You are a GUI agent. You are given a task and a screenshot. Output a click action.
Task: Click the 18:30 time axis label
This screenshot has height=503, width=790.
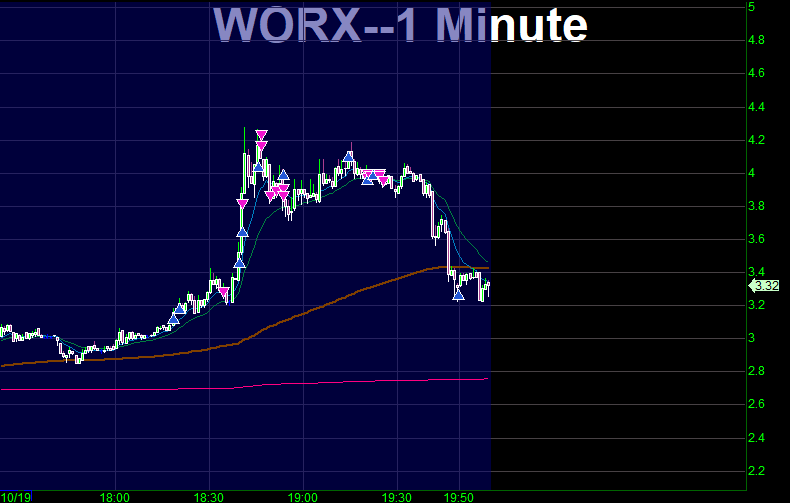click(209, 497)
